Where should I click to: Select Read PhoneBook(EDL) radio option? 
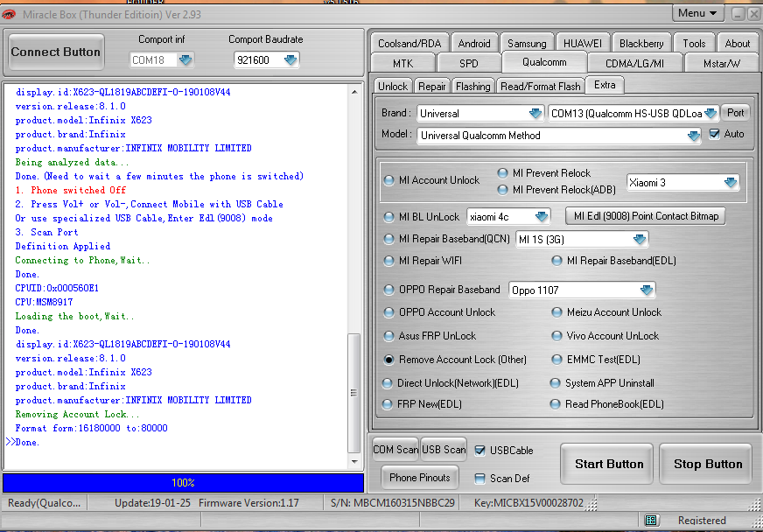(555, 404)
